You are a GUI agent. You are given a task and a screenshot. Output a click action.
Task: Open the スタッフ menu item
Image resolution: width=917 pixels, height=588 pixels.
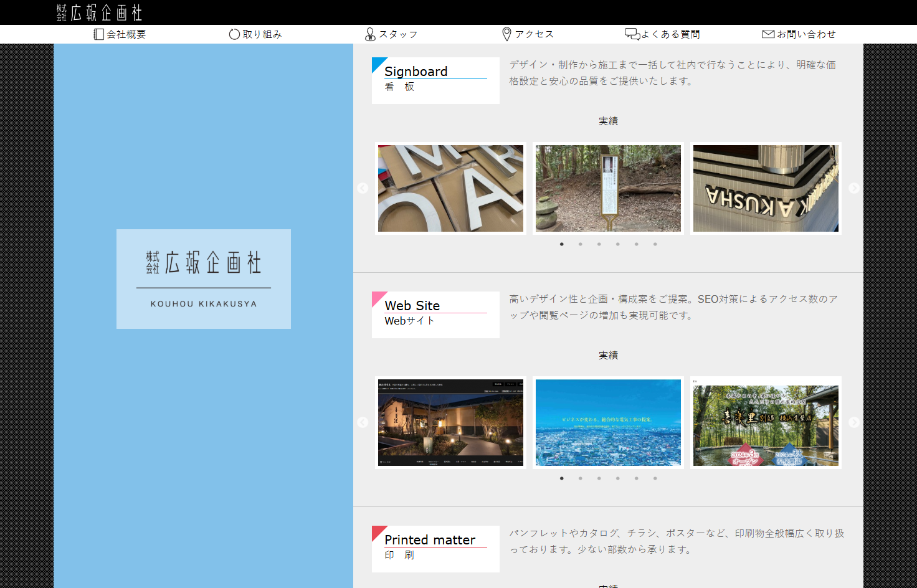391,34
